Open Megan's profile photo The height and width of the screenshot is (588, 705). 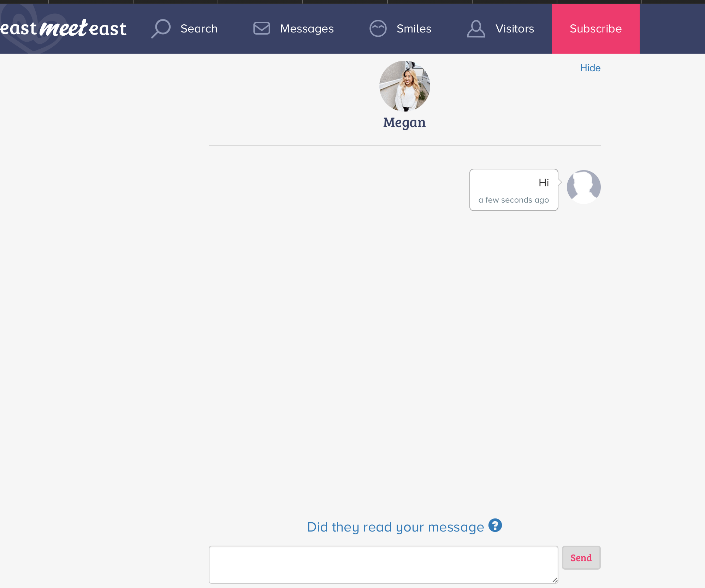[x=405, y=86]
